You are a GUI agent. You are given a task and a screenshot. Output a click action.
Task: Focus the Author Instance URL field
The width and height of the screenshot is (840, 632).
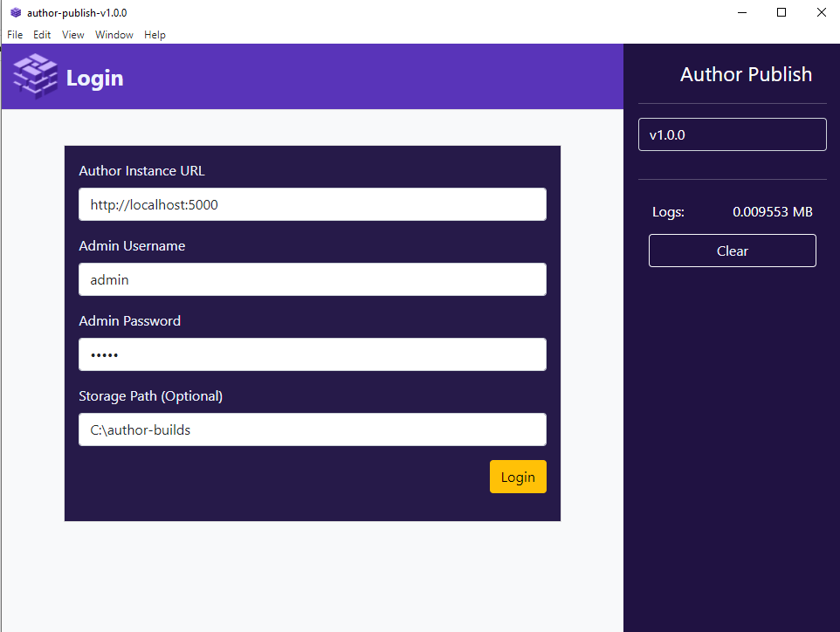(x=313, y=204)
